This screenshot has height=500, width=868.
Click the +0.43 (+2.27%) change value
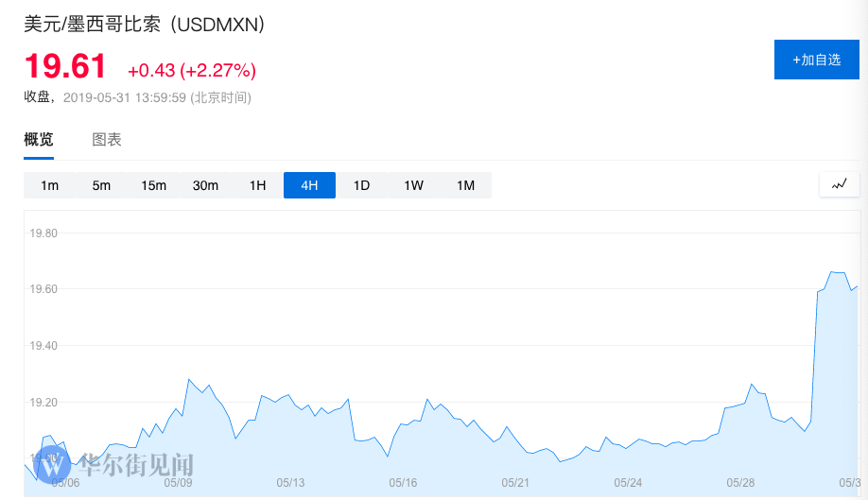[192, 70]
